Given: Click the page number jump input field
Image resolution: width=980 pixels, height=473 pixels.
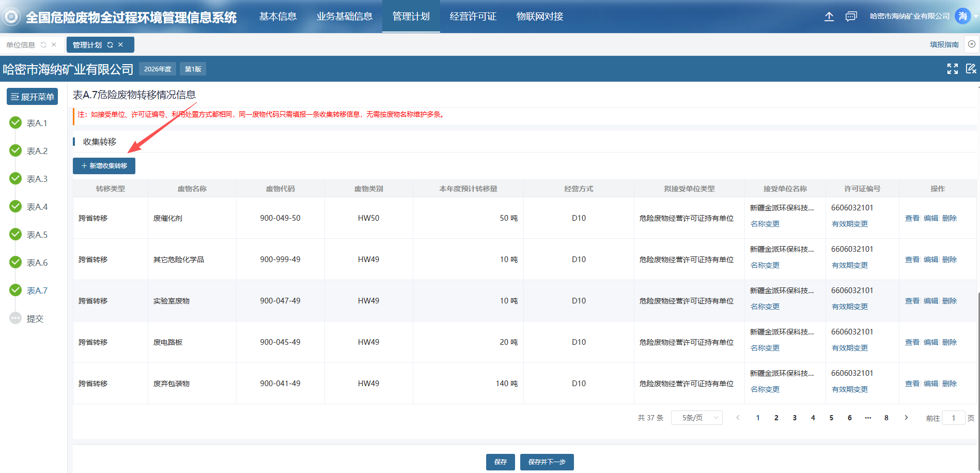Looking at the screenshot, I should coord(953,418).
